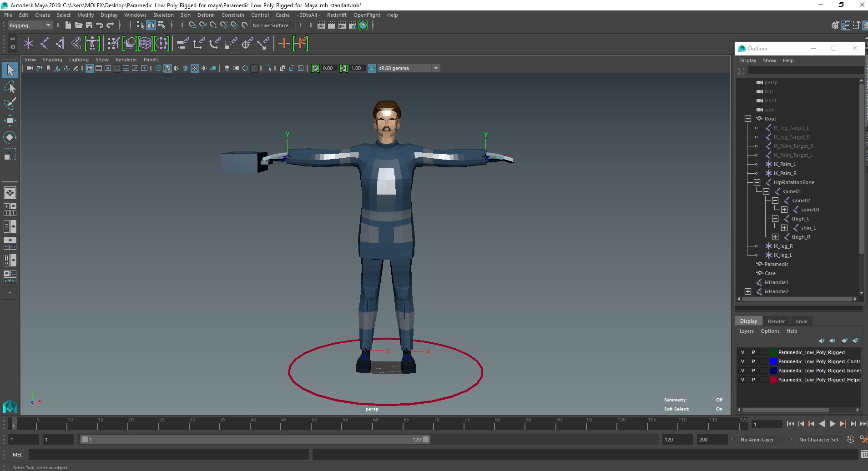Click the Set Key shelf icon
The width and height of the screenshot is (868, 471).
[284, 44]
